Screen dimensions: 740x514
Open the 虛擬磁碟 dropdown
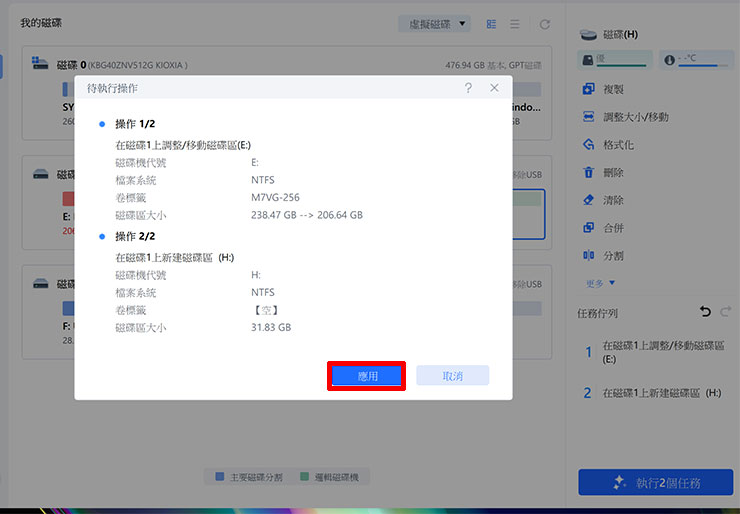(434, 24)
